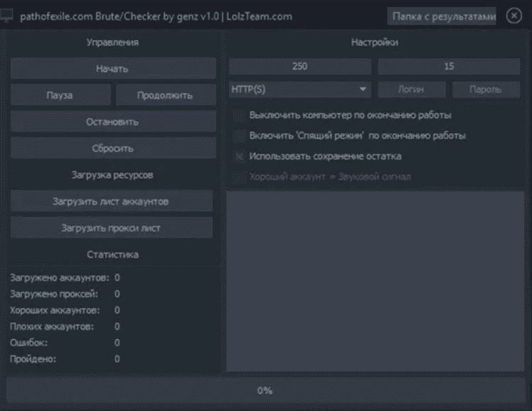
Task: Click the 'Настройки' section header
Action: [x=375, y=43]
